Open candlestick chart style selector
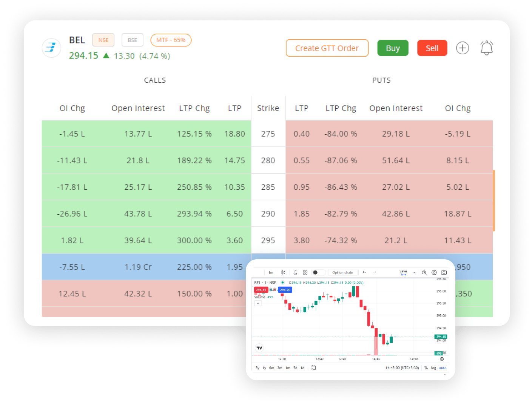The height and width of the screenshot is (406, 532). point(283,272)
